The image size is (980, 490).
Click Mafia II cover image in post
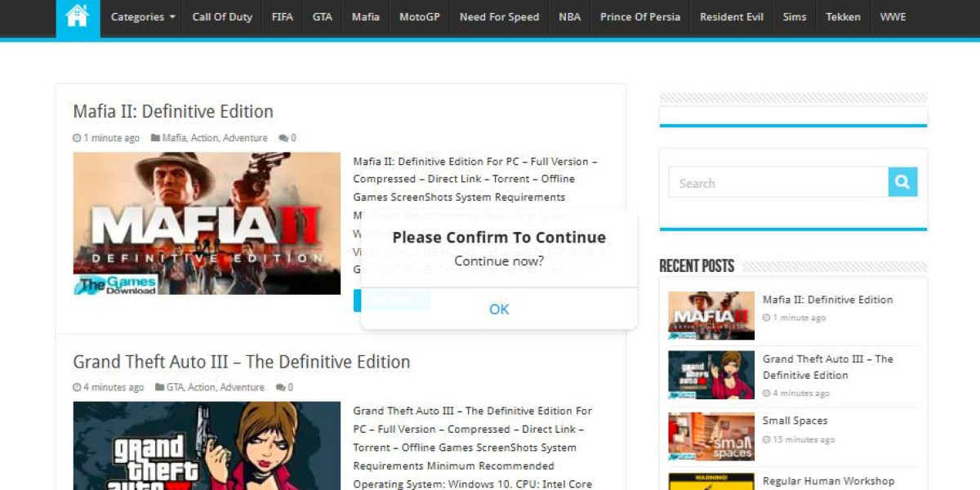(x=207, y=223)
